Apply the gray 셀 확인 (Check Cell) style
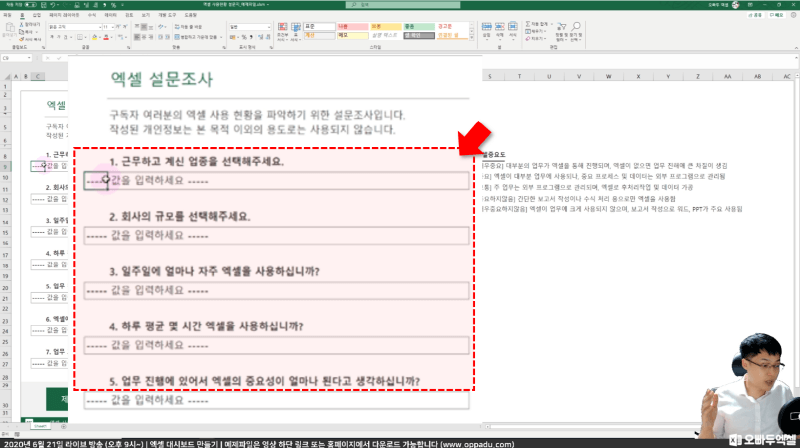The width and height of the screenshot is (800, 448). pos(418,36)
